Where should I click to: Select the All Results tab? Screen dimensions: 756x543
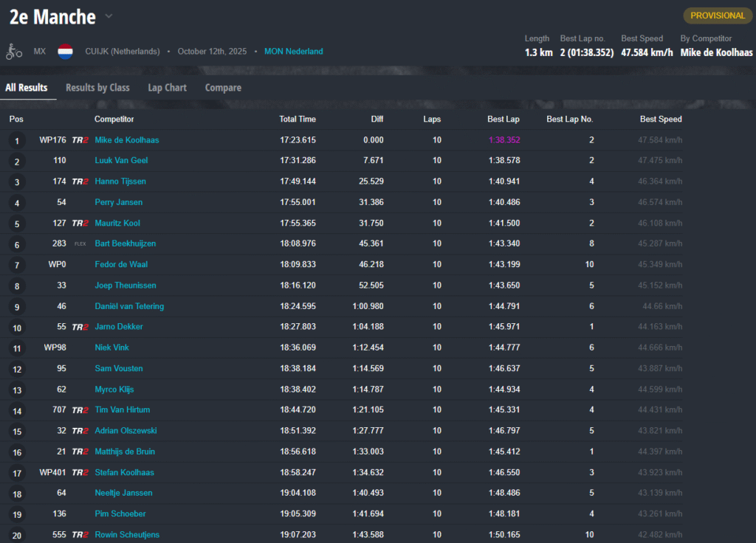point(27,88)
